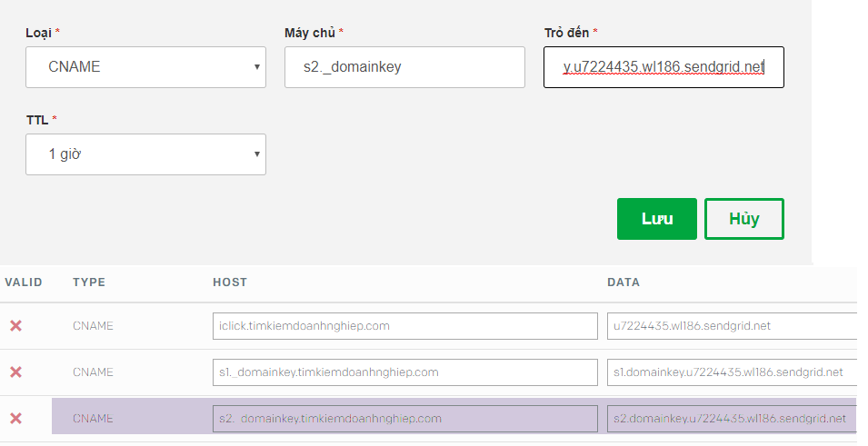The height and width of the screenshot is (446, 868).
Task: Select the iclick.timkiemdoanhnghiep.com host field
Action: coord(405,326)
